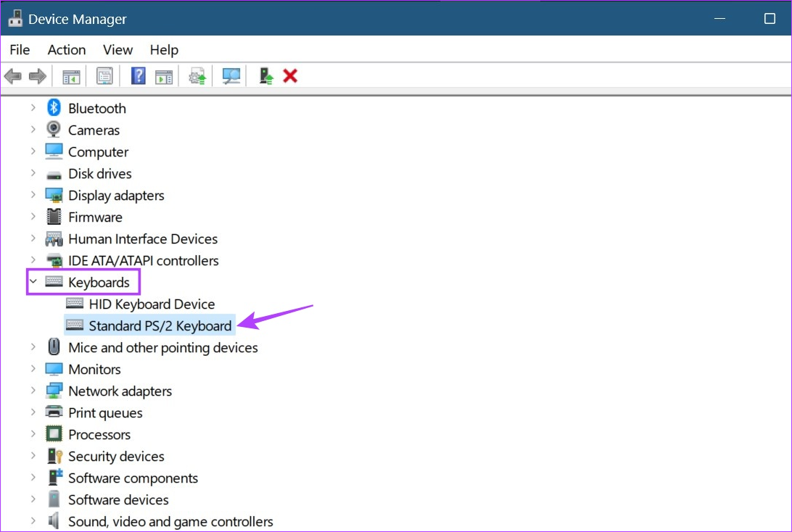
Task: Toggle the show/hide action pane icon
Action: (164, 77)
